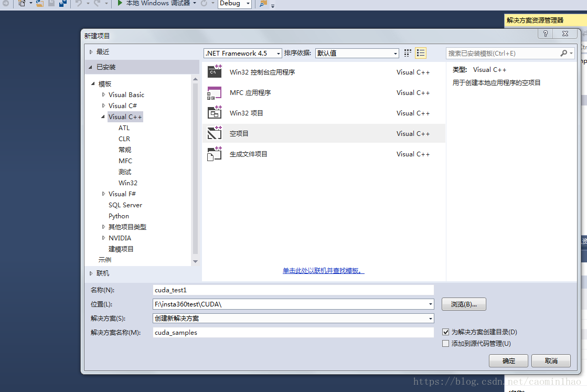Screen dimensions: 587x392
Task: Open the debugger target dropdown arrow
Action: [x=195, y=3]
